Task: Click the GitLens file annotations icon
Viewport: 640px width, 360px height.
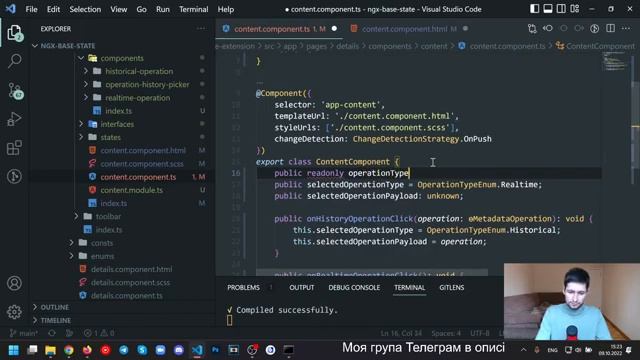Action: [x=595, y=29]
